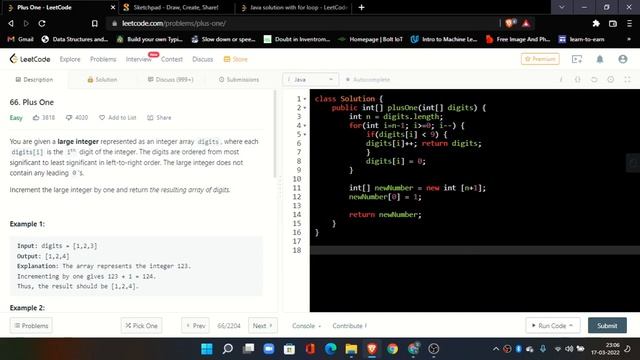This screenshot has height=360, width=640.
Task: Open Explore in LeetCode navigation
Action: (70, 59)
